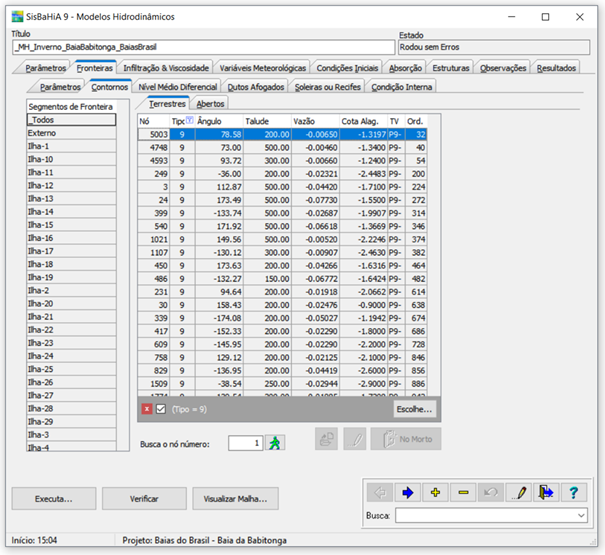
Task: Select the Nível Médio Diferencial sub-tab
Action: click(177, 87)
